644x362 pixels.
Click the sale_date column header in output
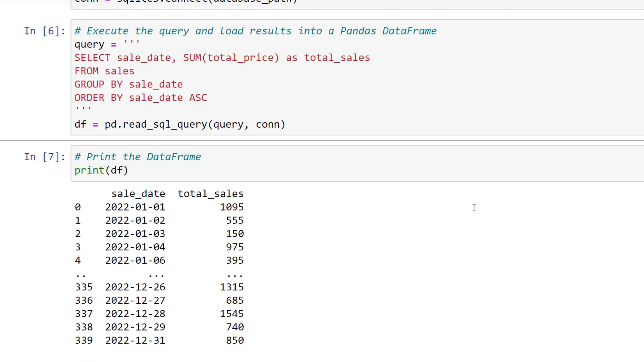click(138, 193)
